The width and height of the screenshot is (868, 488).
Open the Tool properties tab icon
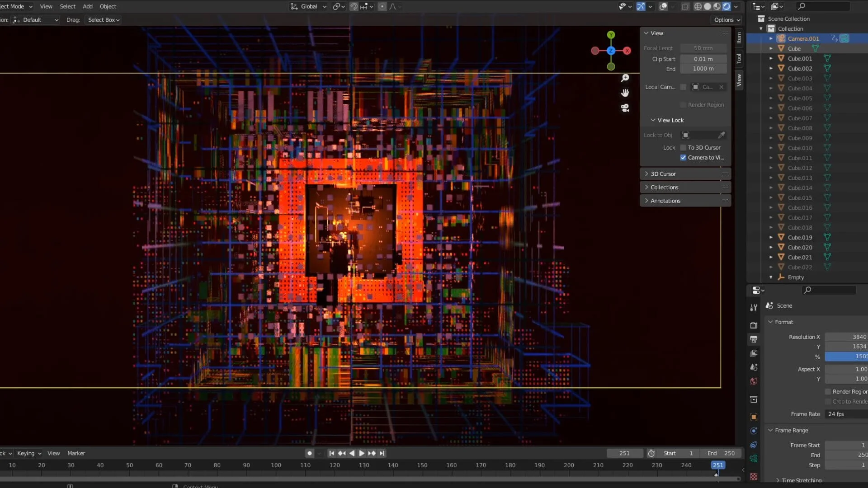pyautogui.click(x=754, y=308)
